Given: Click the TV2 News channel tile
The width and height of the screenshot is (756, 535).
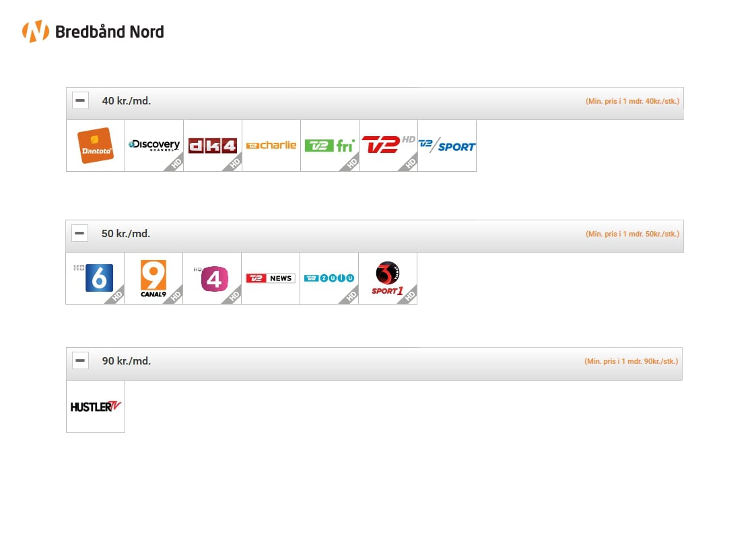Looking at the screenshot, I should 271,278.
